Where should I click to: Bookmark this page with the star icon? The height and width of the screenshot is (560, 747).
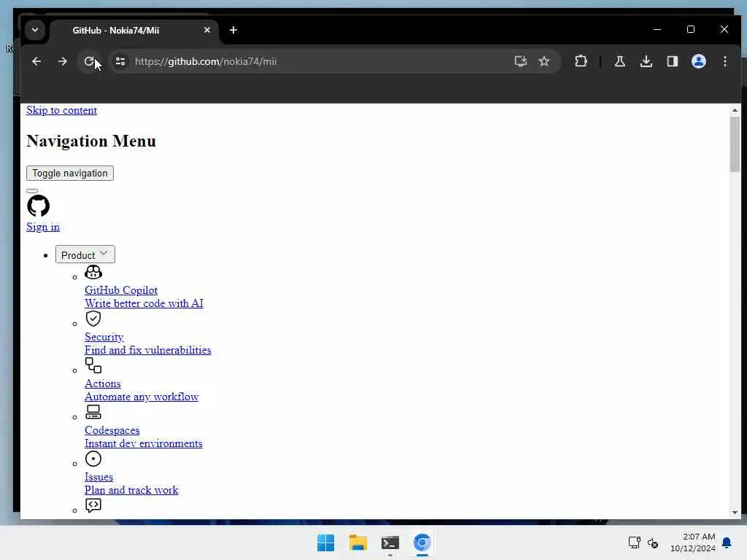pos(544,61)
